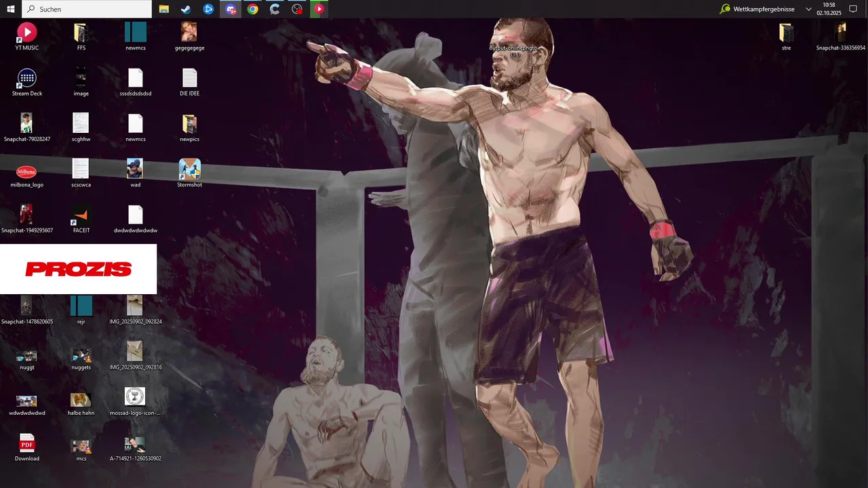Select the desktop file named image

(x=81, y=82)
